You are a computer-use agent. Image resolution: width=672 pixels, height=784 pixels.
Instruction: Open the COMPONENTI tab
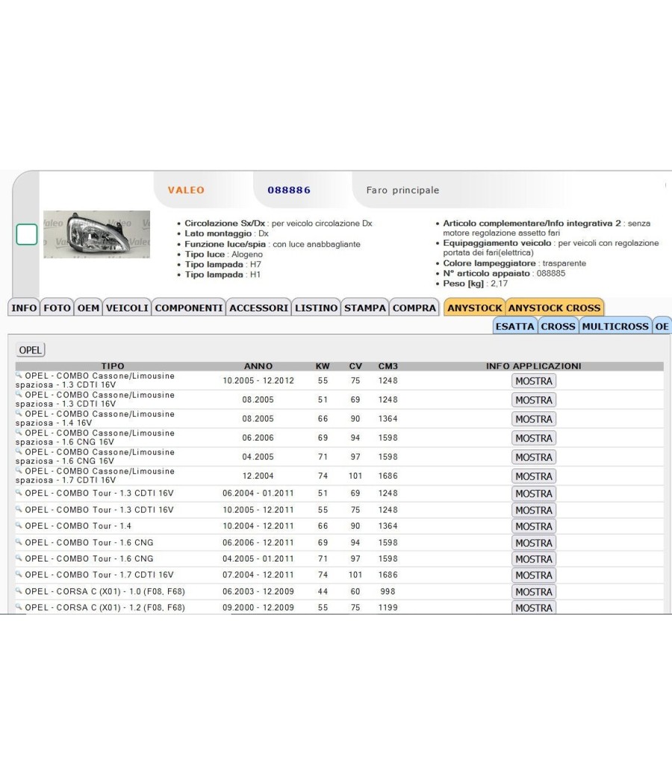pos(188,308)
